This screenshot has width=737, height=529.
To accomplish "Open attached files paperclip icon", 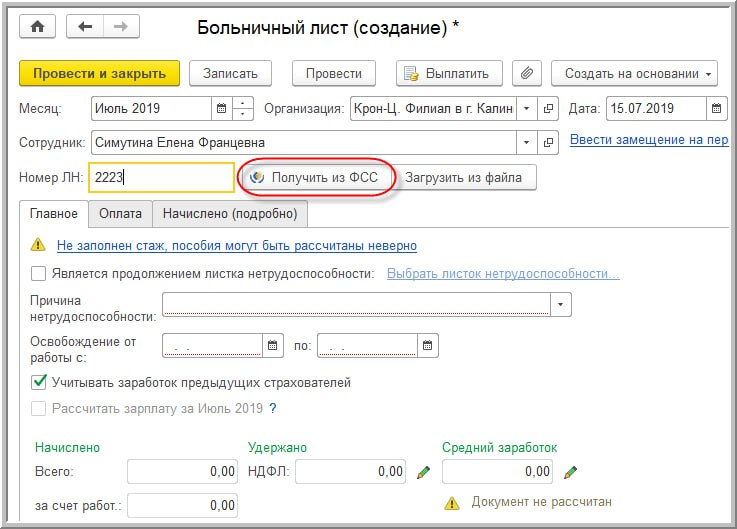I will (526, 73).
